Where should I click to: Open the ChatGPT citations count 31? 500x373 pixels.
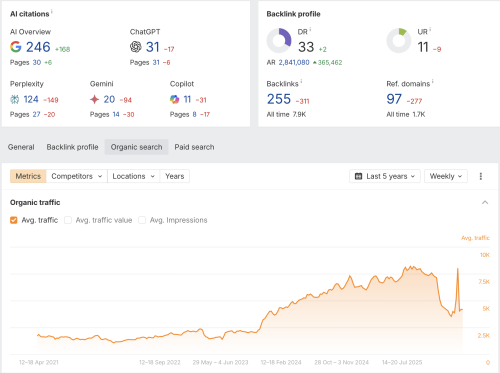(x=153, y=47)
